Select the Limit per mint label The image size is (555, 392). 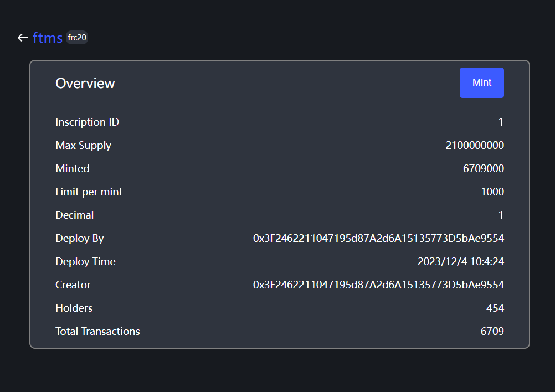89,192
